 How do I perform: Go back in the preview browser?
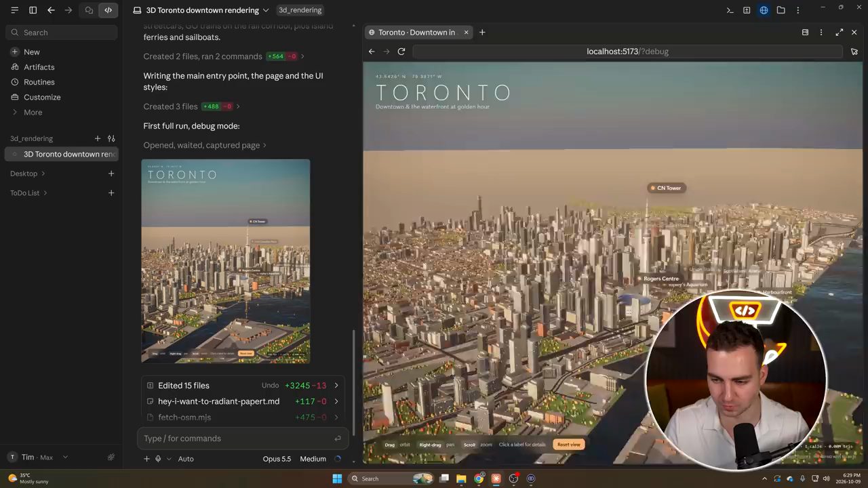(x=372, y=52)
